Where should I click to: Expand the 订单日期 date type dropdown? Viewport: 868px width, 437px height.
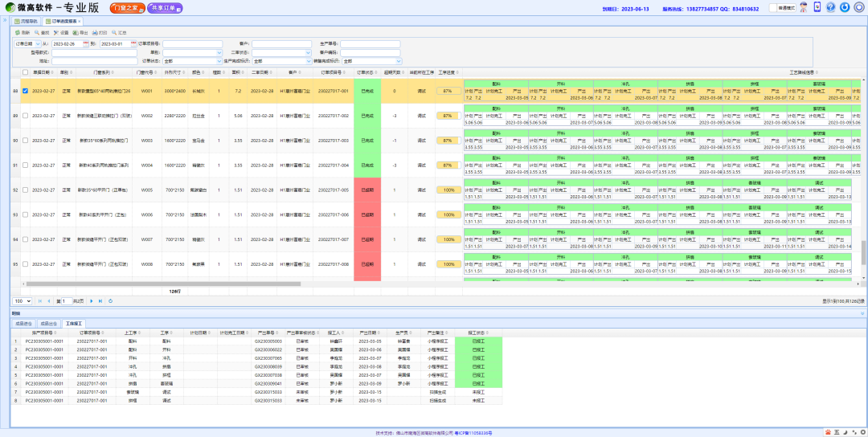27,44
